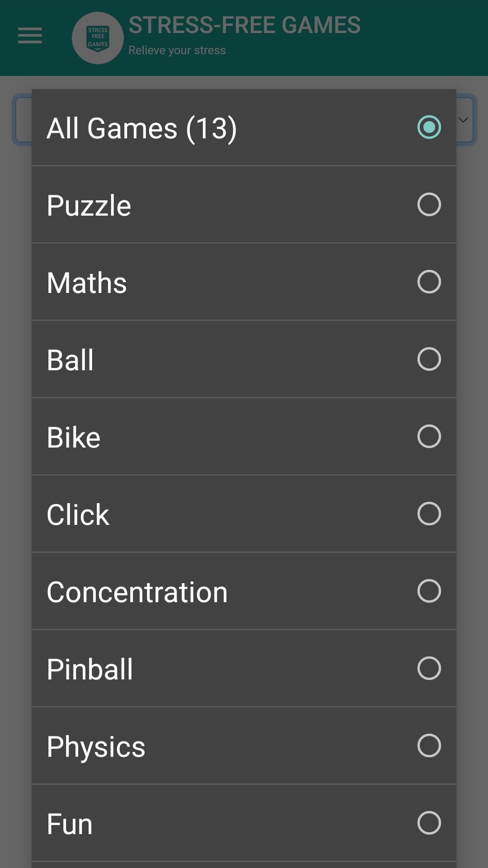The image size is (488, 868).
Task: Pick the Physics option text
Action: [x=96, y=747]
